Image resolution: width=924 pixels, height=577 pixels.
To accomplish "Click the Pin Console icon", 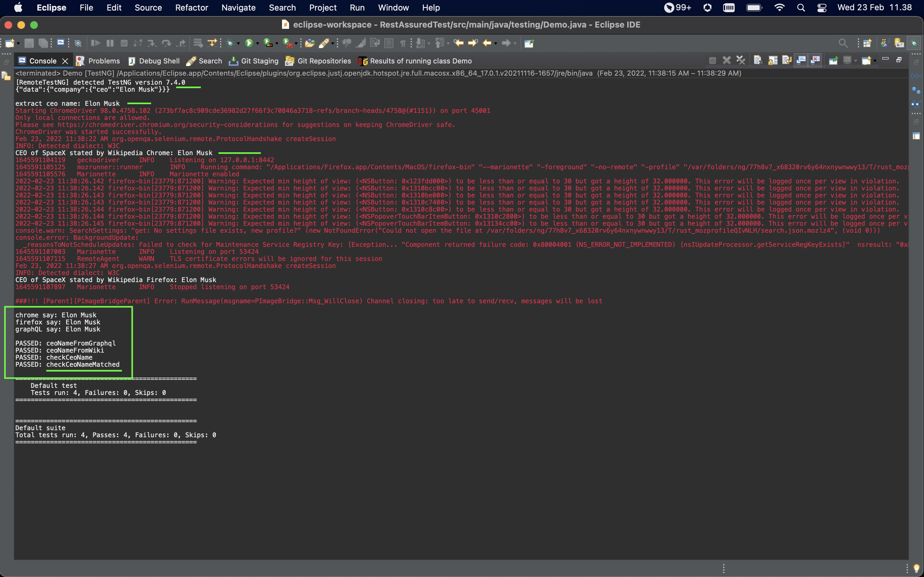I will [x=833, y=60].
